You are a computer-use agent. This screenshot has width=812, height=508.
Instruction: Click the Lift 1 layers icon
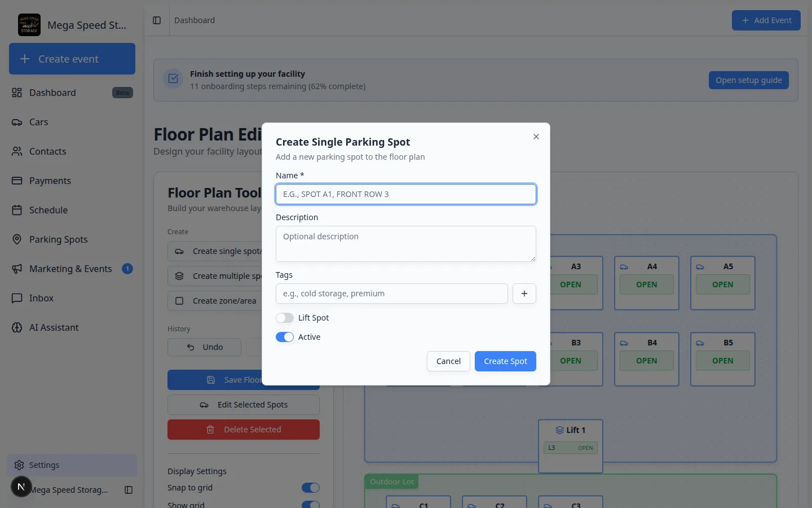tap(560, 430)
